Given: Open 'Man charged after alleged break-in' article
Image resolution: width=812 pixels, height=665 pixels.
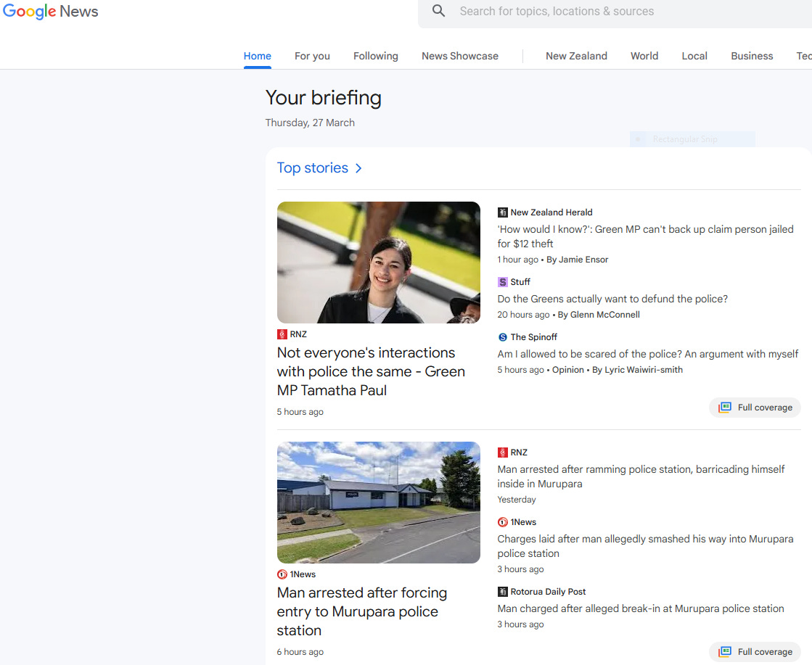Looking at the screenshot, I should 641,608.
